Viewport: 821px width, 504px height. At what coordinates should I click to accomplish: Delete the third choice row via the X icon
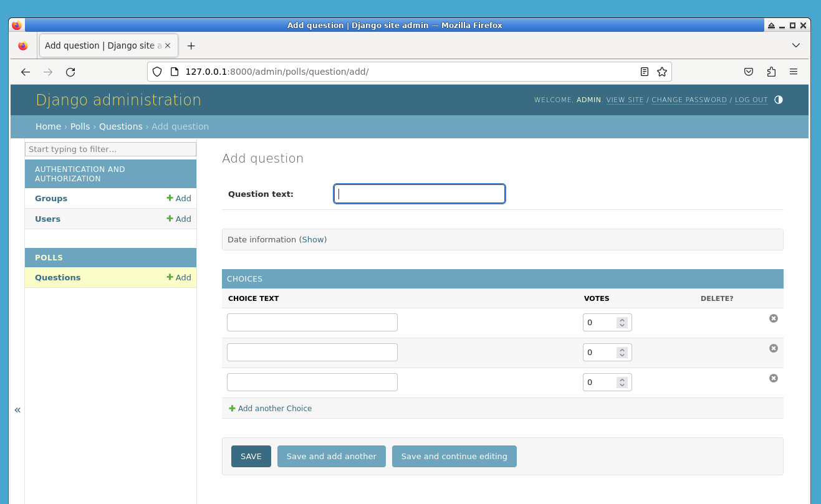point(773,378)
